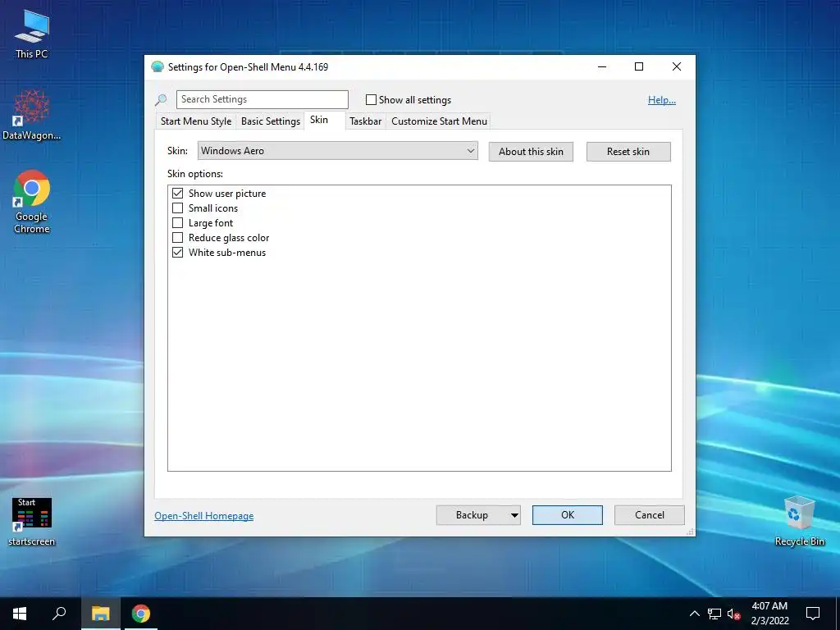
Task: Open the startscreen desktop shortcut
Action: tap(32, 522)
